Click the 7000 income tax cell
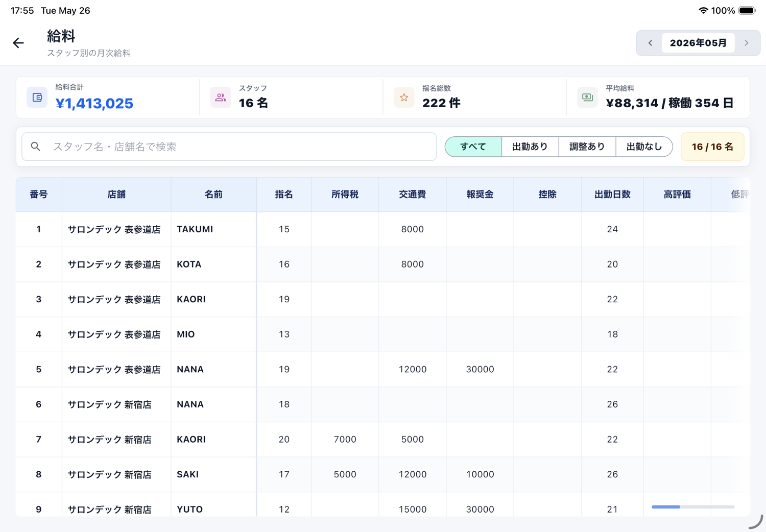The image size is (766, 532). pyautogui.click(x=345, y=440)
